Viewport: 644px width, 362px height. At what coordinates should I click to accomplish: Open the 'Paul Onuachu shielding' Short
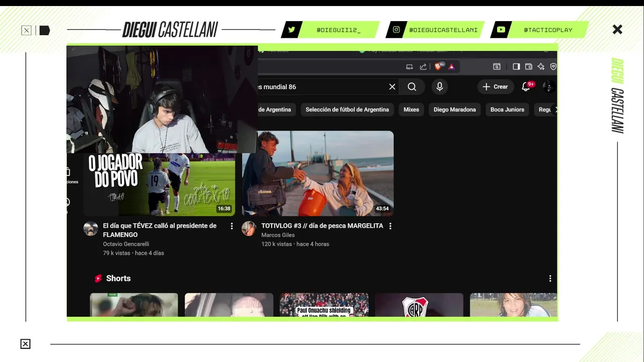click(324, 305)
